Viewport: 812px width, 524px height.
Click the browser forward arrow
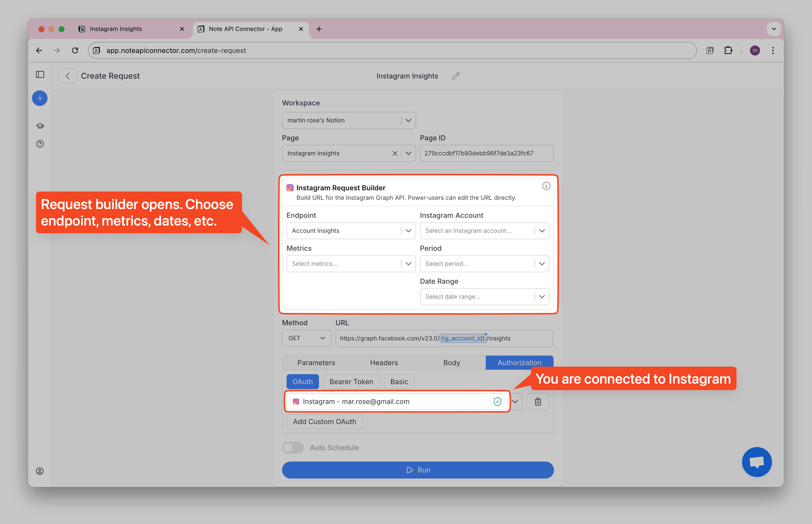point(57,50)
